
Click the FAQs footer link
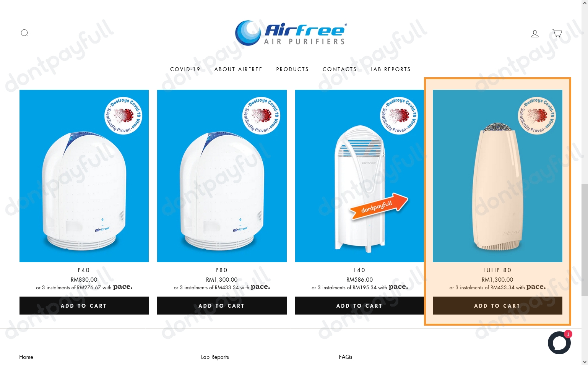click(346, 357)
